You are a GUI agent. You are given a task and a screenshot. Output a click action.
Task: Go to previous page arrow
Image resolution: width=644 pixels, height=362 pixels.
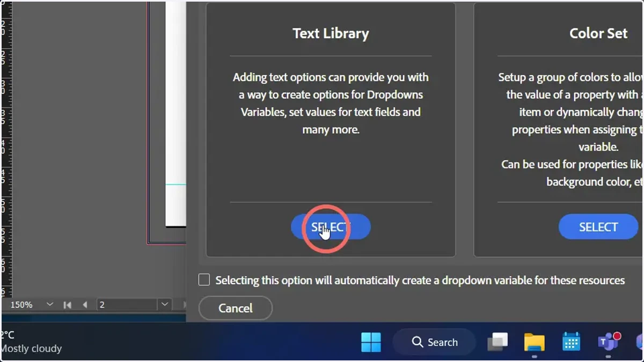pos(85,305)
